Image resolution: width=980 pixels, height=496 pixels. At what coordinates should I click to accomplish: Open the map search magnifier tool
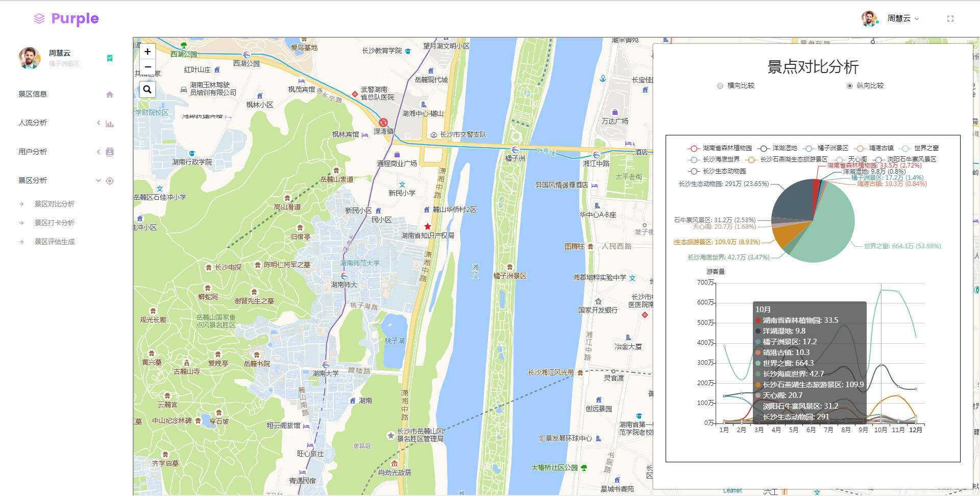pos(148,90)
